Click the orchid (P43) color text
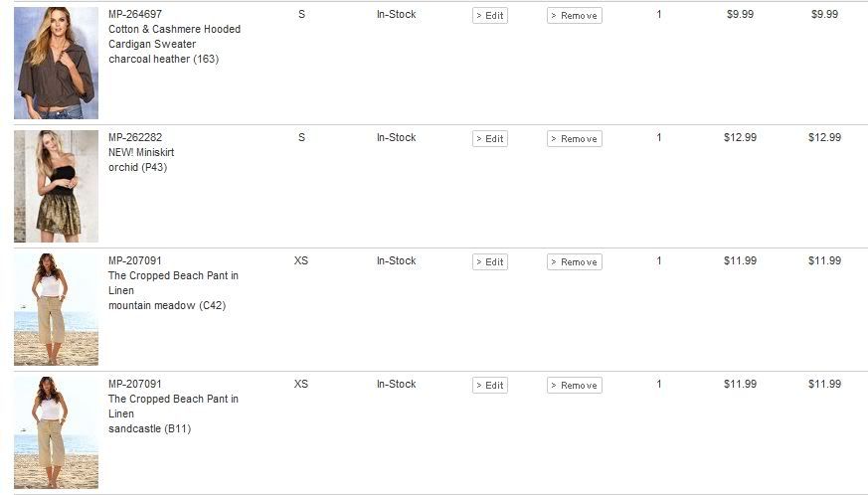Screen dimensions: 868x495 coord(137,167)
